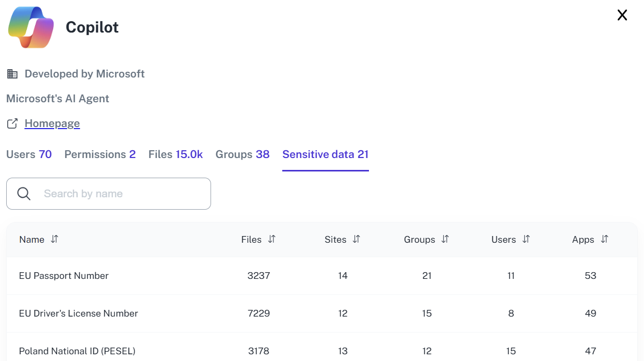
Task: Go to the Groups tab
Action: pyautogui.click(x=243, y=154)
